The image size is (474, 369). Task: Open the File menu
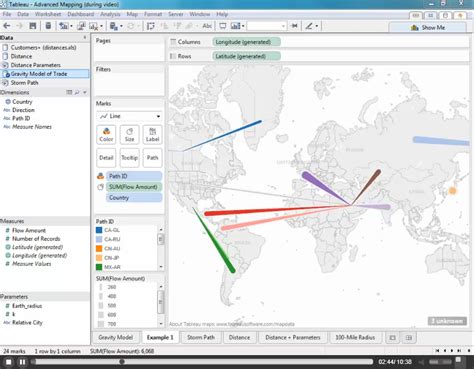pos(7,14)
